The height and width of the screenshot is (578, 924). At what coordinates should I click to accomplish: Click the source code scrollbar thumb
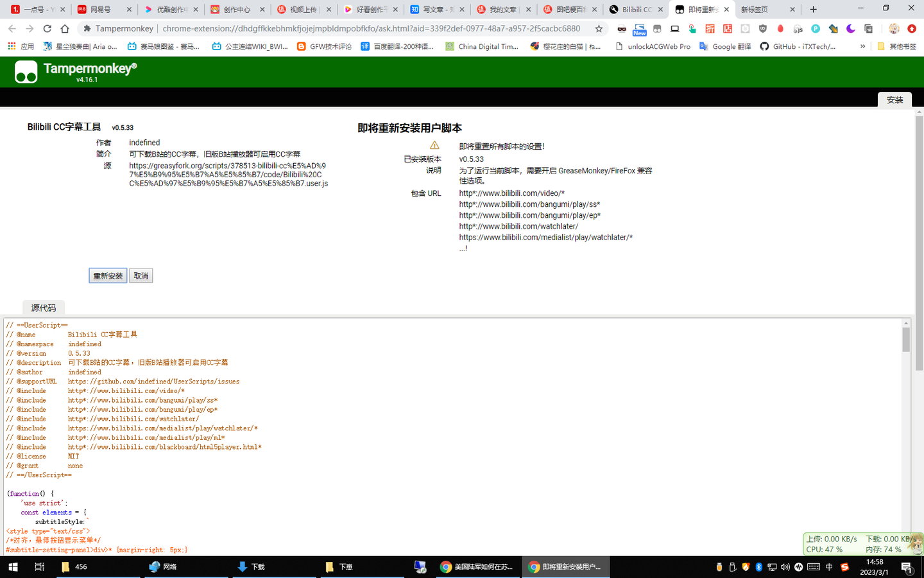click(x=906, y=339)
